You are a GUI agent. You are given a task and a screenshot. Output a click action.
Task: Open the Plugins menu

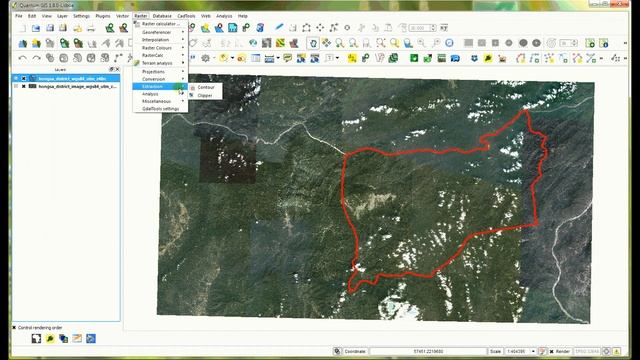(x=103, y=16)
